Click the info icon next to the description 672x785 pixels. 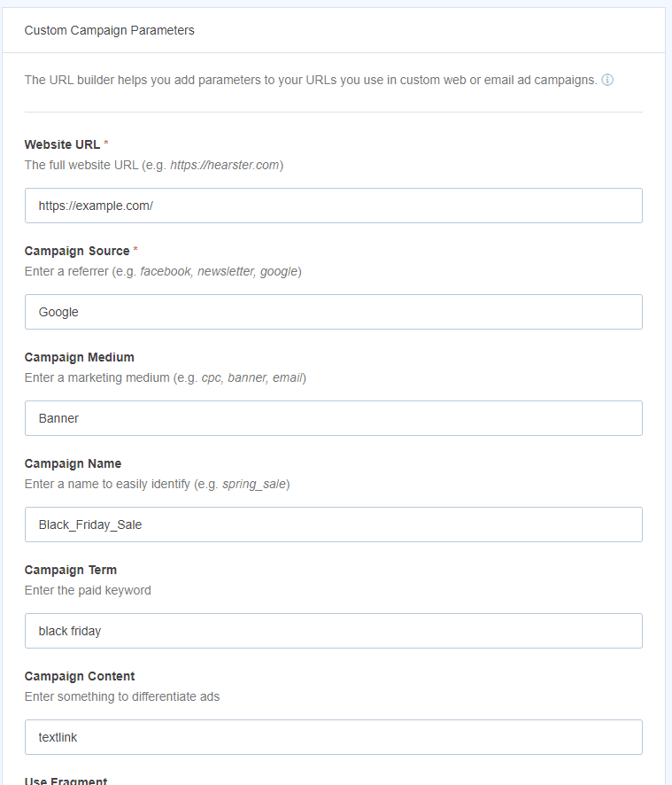608,80
